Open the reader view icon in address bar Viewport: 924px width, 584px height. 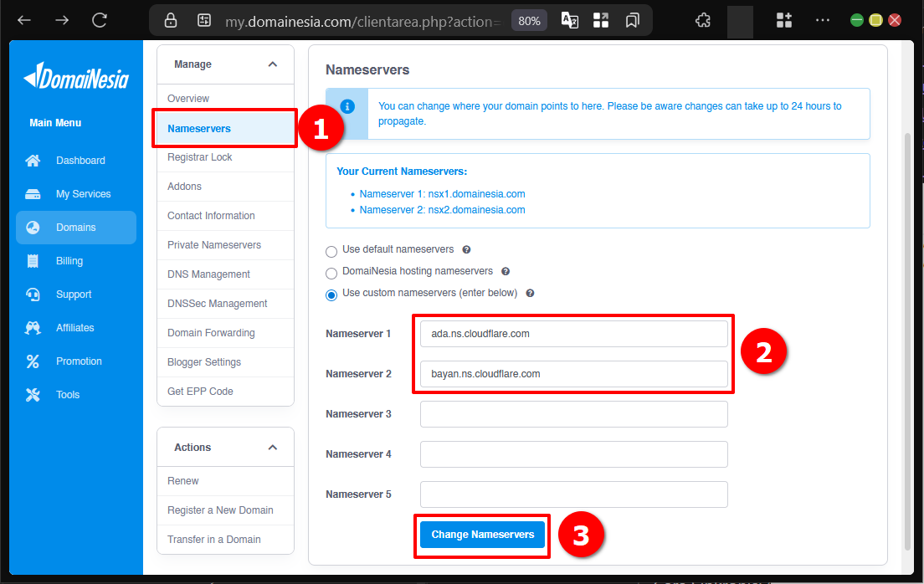click(204, 21)
